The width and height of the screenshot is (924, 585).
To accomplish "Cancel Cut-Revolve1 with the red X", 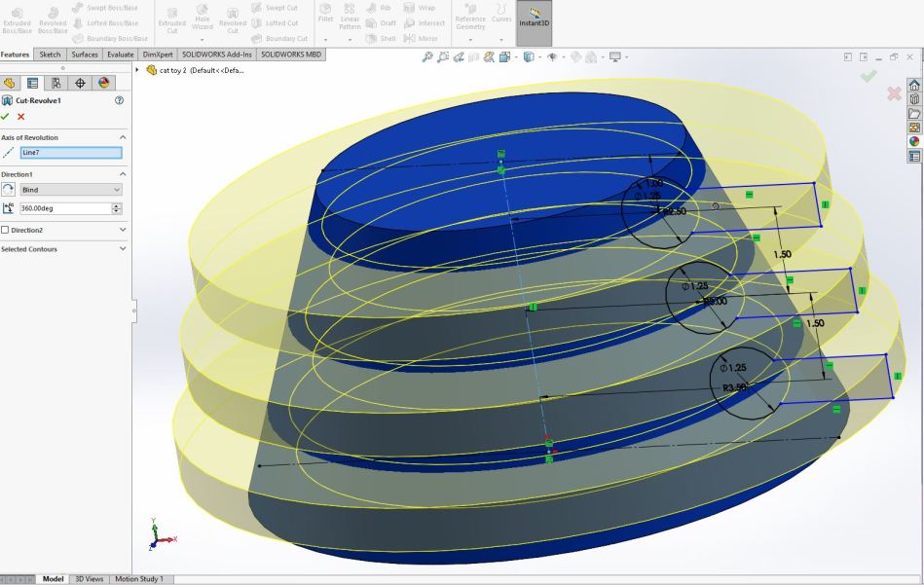I will point(21,117).
